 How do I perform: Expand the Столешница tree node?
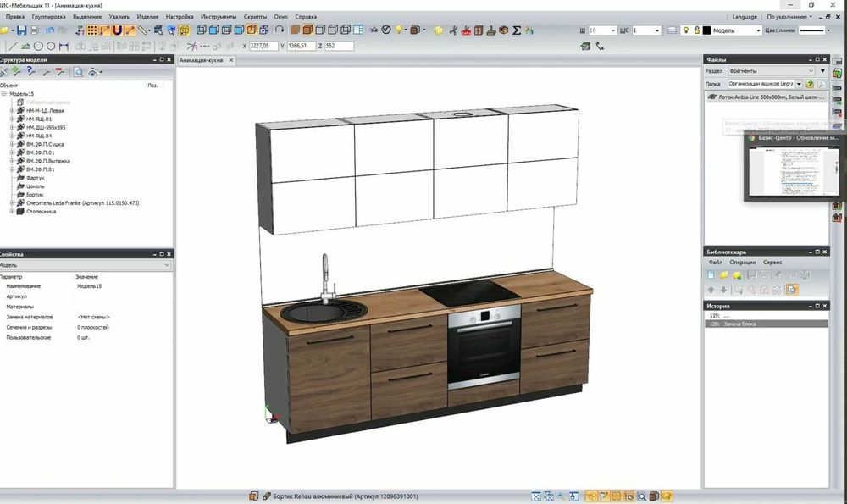pos(13,212)
